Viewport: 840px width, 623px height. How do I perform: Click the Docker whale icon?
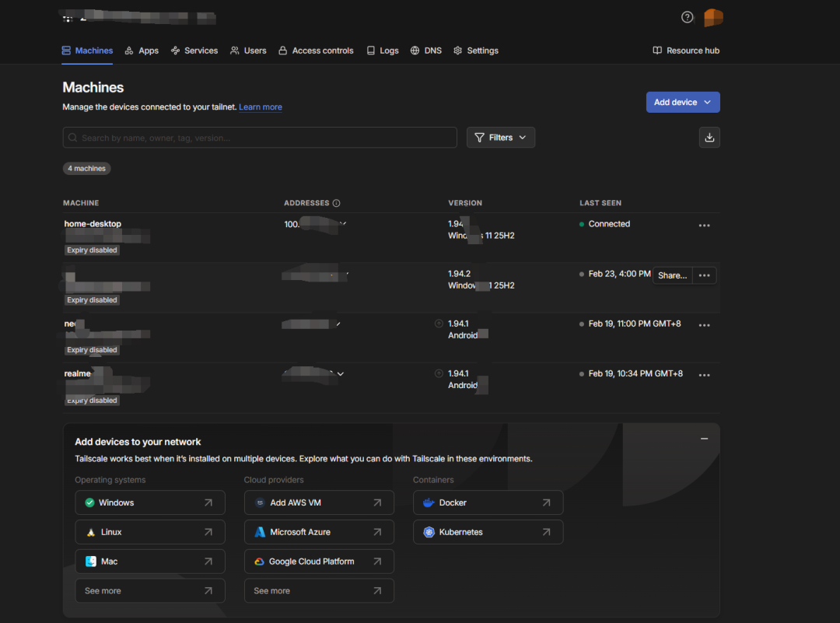point(429,502)
